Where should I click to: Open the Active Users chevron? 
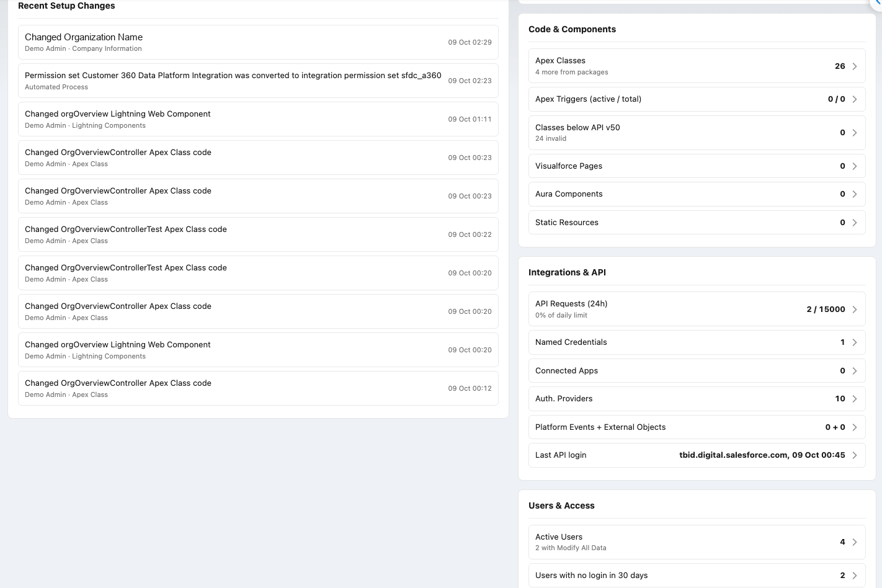tap(855, 542)
